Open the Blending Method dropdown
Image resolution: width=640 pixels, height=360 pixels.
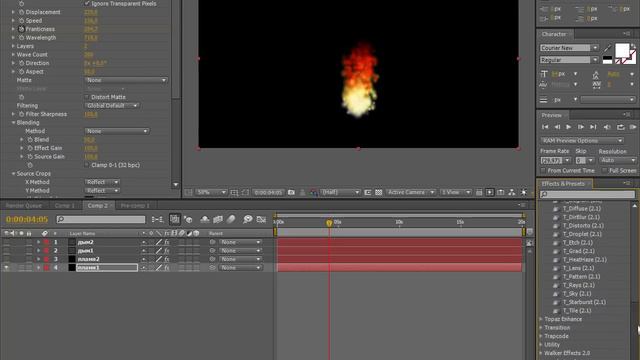click(x=117, y=131)
